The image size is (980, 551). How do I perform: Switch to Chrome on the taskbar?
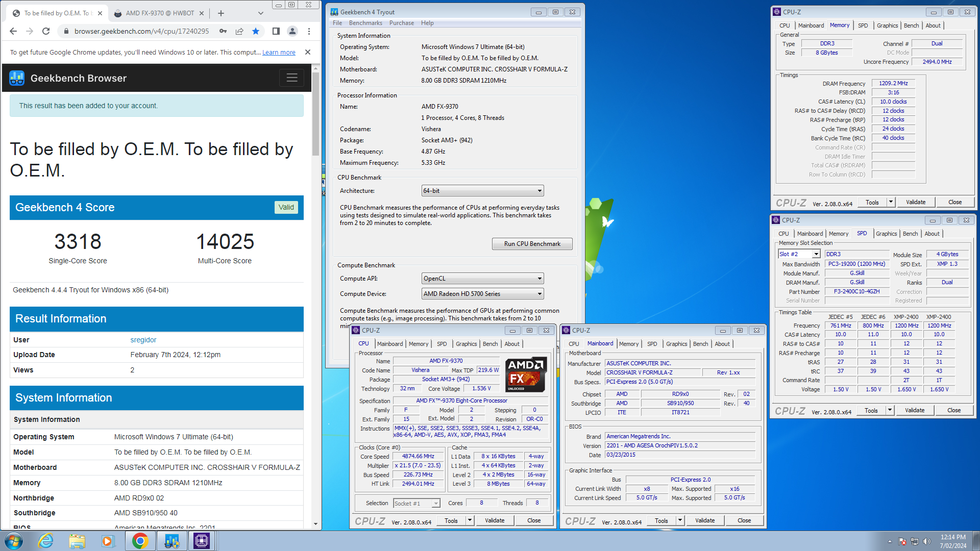[140, 541]
